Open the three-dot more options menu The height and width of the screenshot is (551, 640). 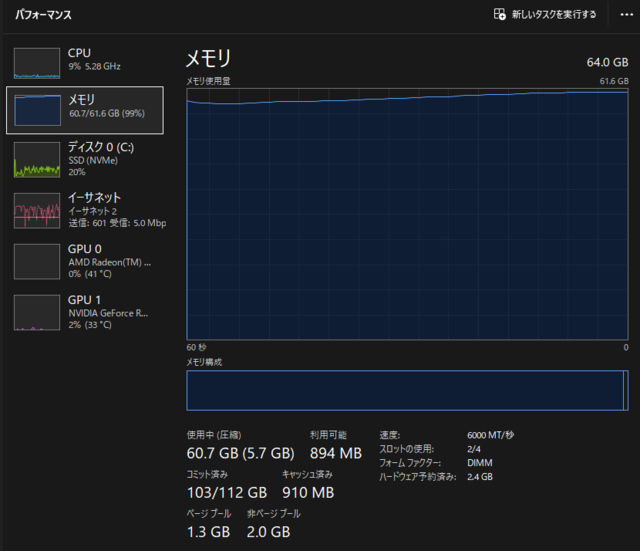point(627,15)
